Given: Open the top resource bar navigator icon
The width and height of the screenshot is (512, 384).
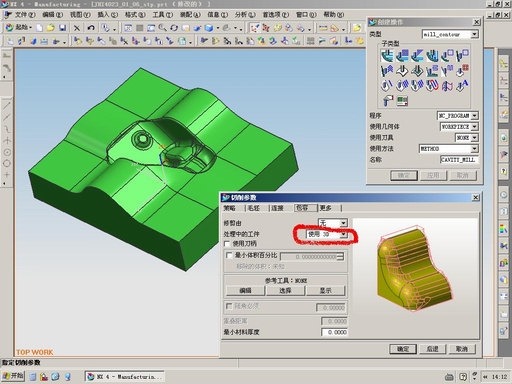Looking at the screenshot, I should tap(503, 64).
